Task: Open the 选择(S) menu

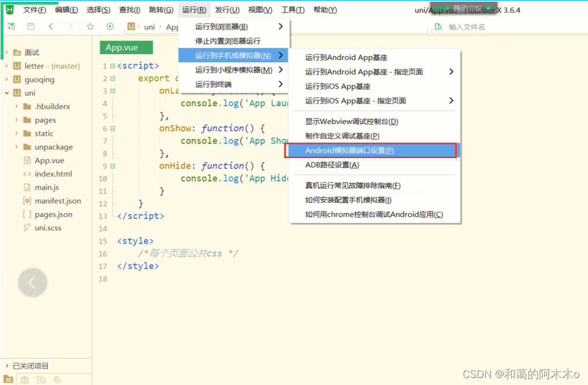Action: click(99, 10)
